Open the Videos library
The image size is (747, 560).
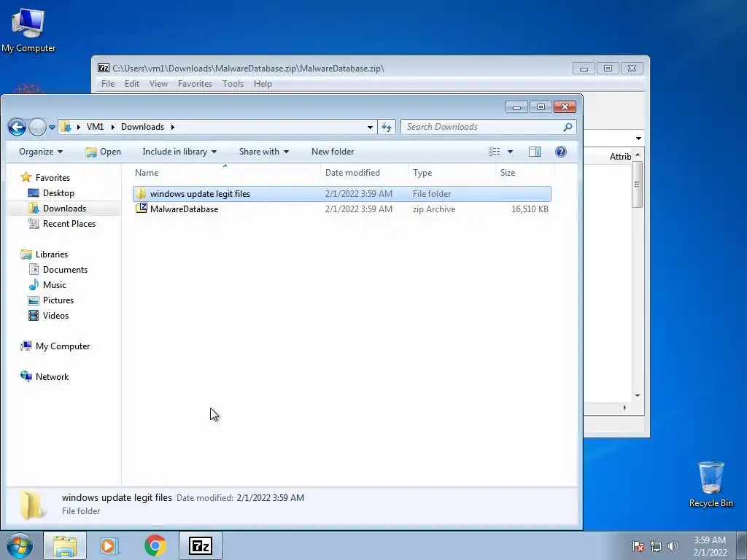[55, 315]
